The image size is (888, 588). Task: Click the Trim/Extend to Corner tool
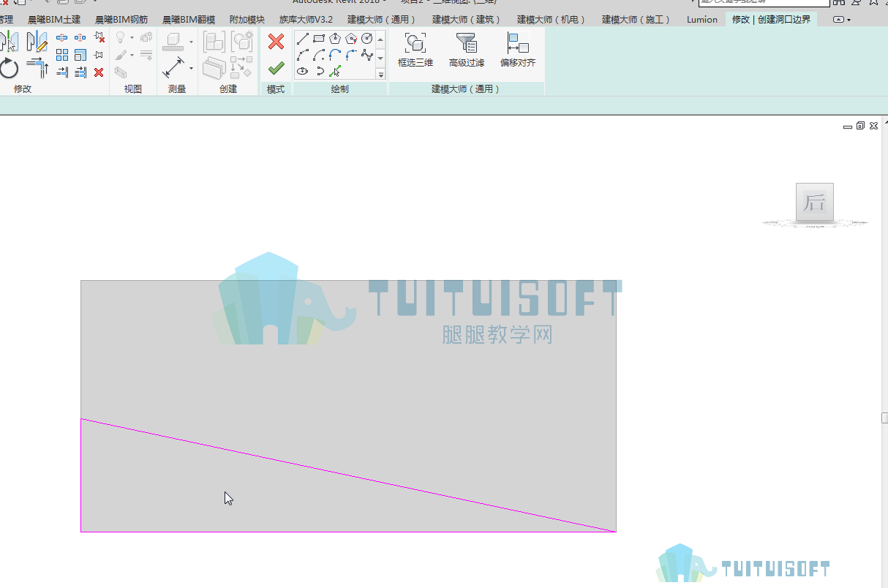[37, 68]
